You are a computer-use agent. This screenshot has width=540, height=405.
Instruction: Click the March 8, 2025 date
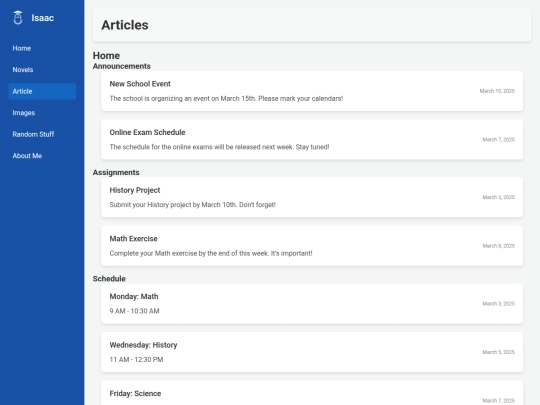[x=498, y=246]
